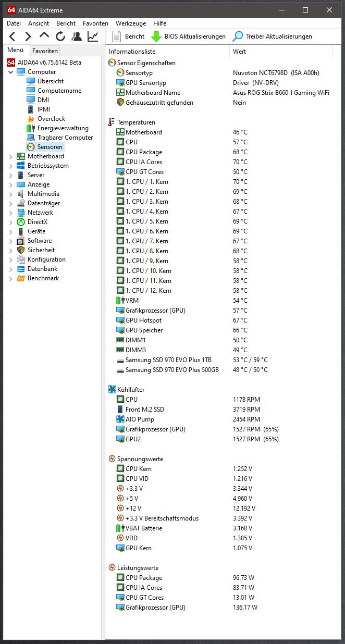Click the Leistungswerte group icon
Screen dimensions: 345x644
(x=112, y=568)
